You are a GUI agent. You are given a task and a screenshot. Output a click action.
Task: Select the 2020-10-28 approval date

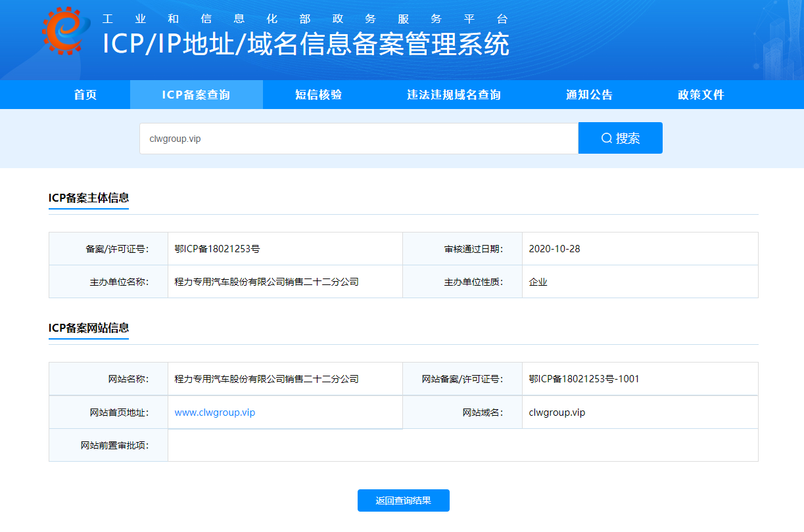pos(554,249)
